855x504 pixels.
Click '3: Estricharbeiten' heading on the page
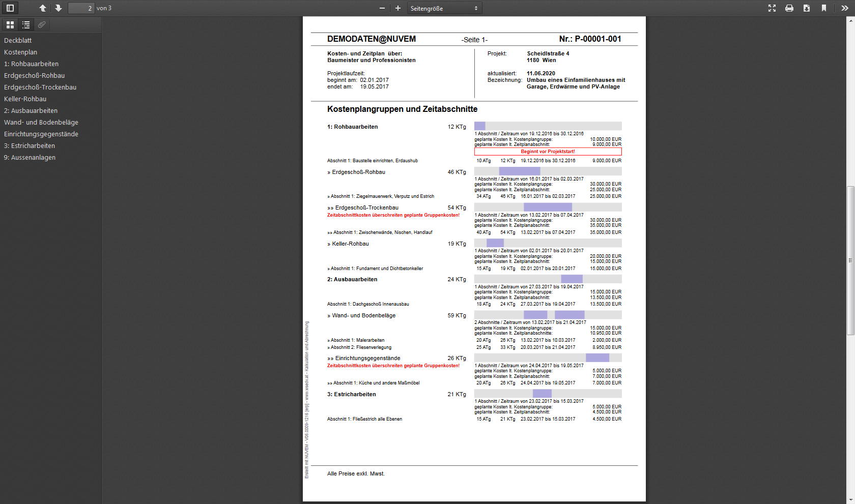pyautogui.click(x=352, y=395)
